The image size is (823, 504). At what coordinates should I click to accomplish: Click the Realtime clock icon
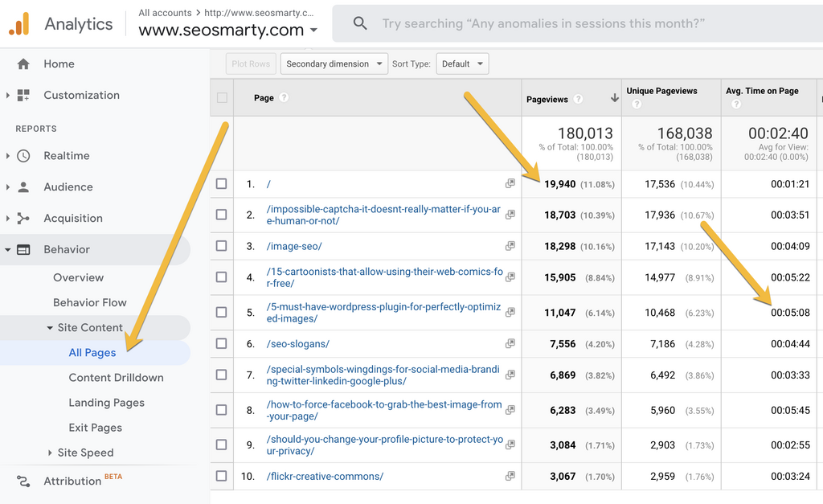coord(23,156)
